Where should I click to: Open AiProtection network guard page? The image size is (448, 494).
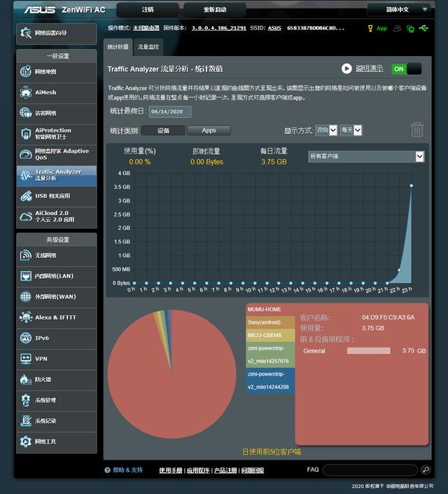[56, 133]
